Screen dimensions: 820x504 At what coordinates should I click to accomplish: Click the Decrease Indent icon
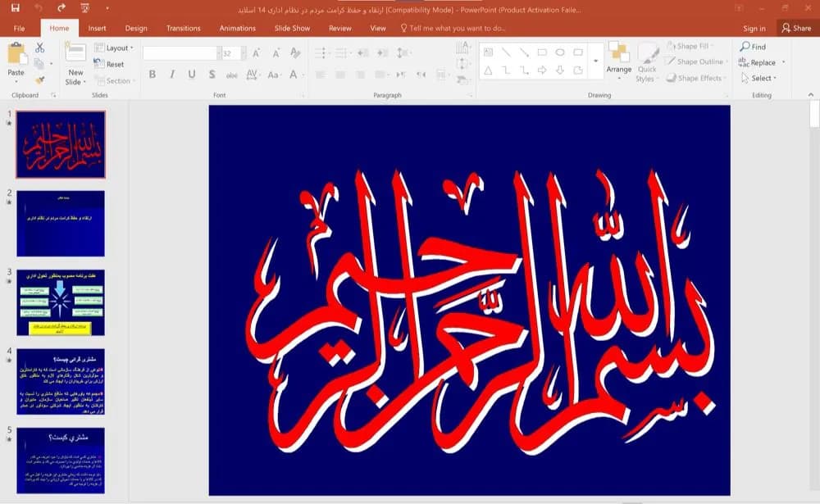click(363, 52)
